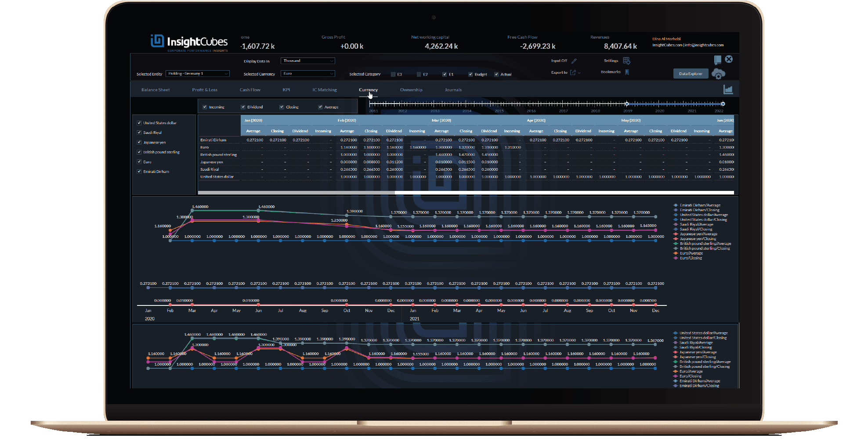Open the Display Data In Thousand dropdown
The width and height of the screenshot is (868, 445).
point(307,61)
